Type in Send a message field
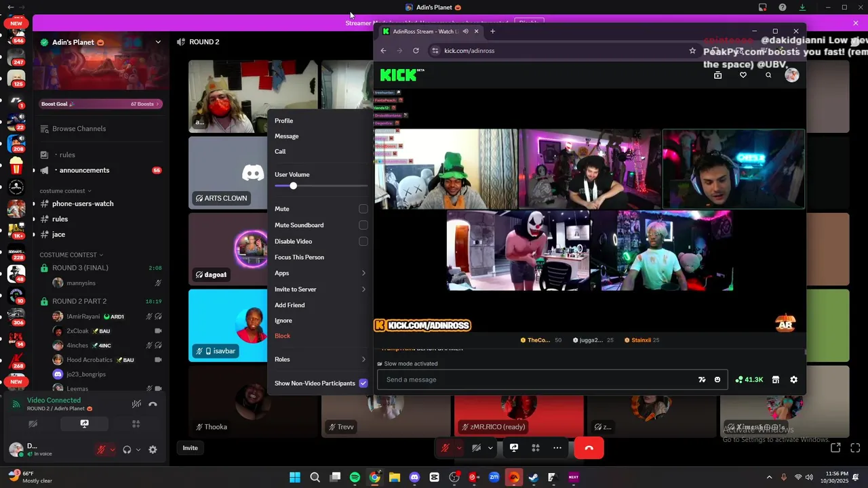The image size is (868, 488). point(536,380)
